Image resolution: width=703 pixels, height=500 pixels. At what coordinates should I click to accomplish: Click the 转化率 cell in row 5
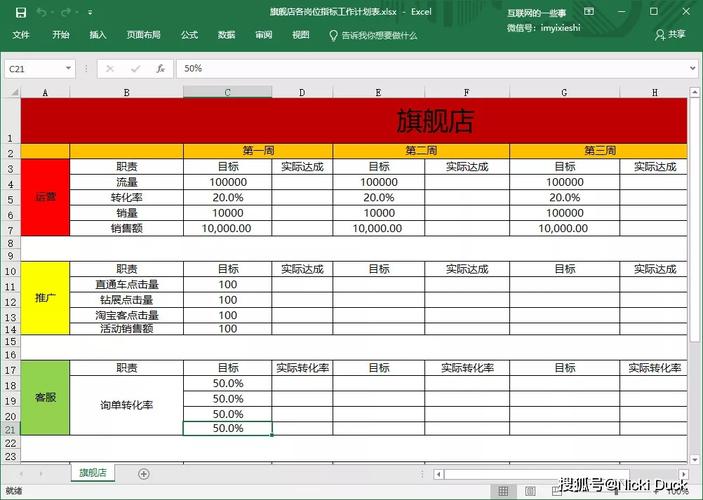(126, 197)
